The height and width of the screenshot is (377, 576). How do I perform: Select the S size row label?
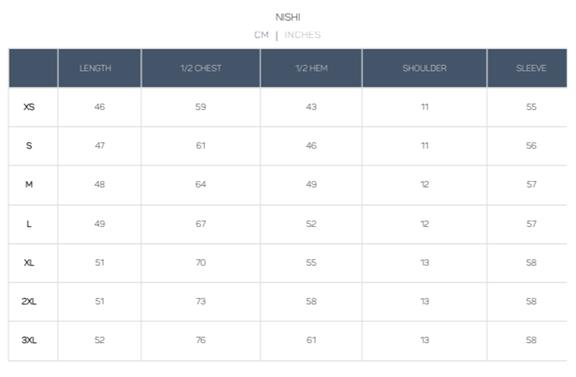pyautogui.click(x=29, y=146)
